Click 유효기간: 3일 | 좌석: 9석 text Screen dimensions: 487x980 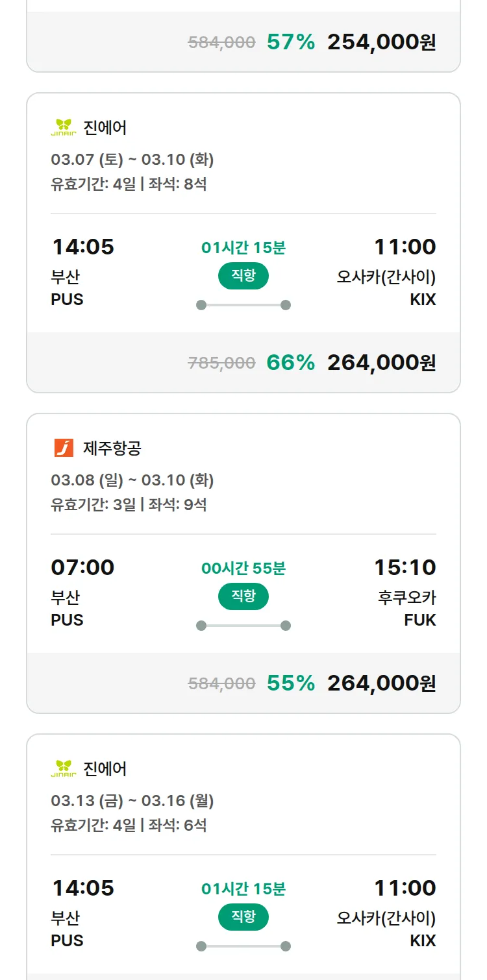[129, 504]
